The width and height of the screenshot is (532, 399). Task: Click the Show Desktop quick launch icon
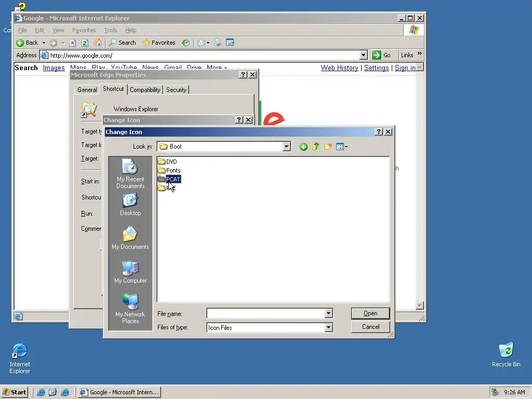point(52,392)
